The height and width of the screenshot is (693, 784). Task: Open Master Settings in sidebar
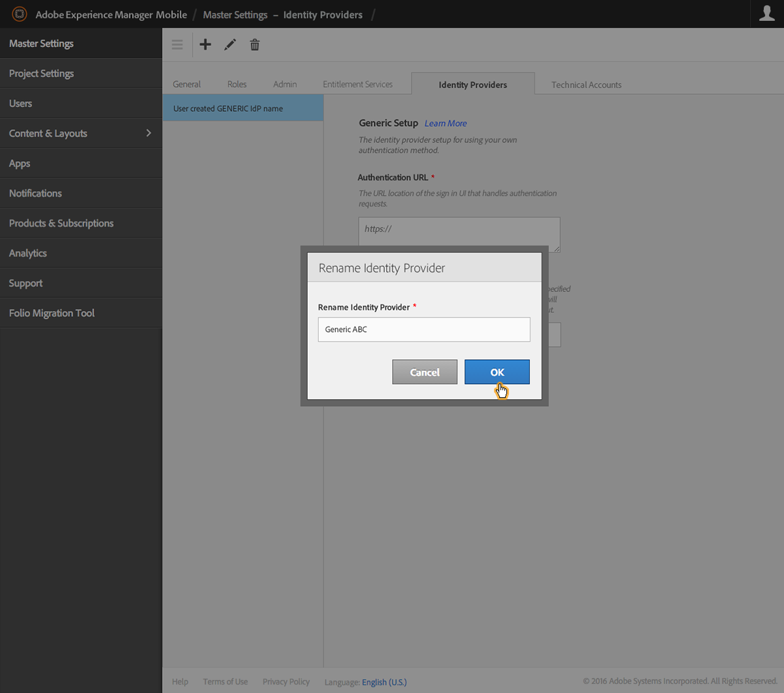coord(81,43)
